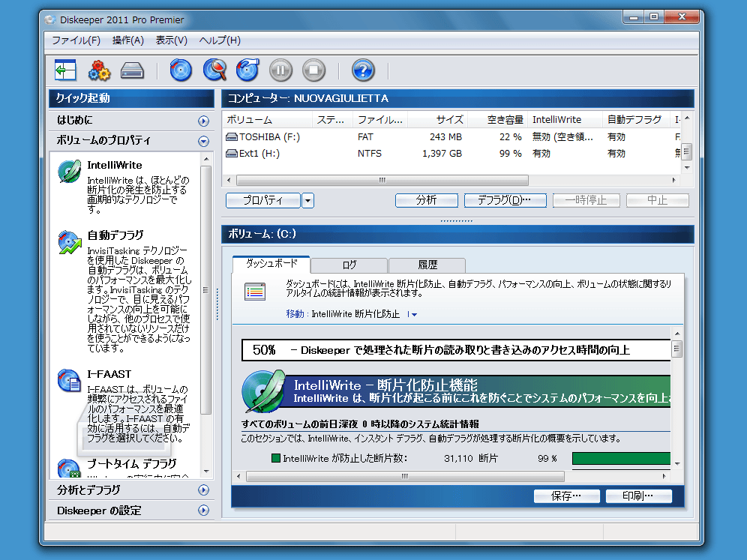Click the dashboard horizontal scrollbar

pyautogui.click(x=405, y=476)
